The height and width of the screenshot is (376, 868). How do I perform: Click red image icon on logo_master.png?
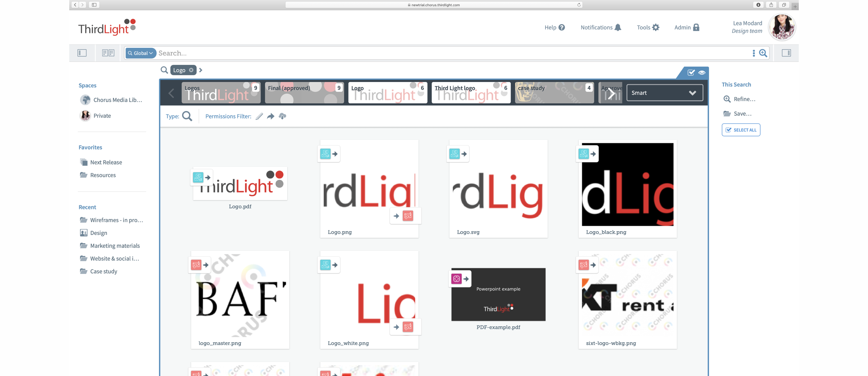pos(196,265)
